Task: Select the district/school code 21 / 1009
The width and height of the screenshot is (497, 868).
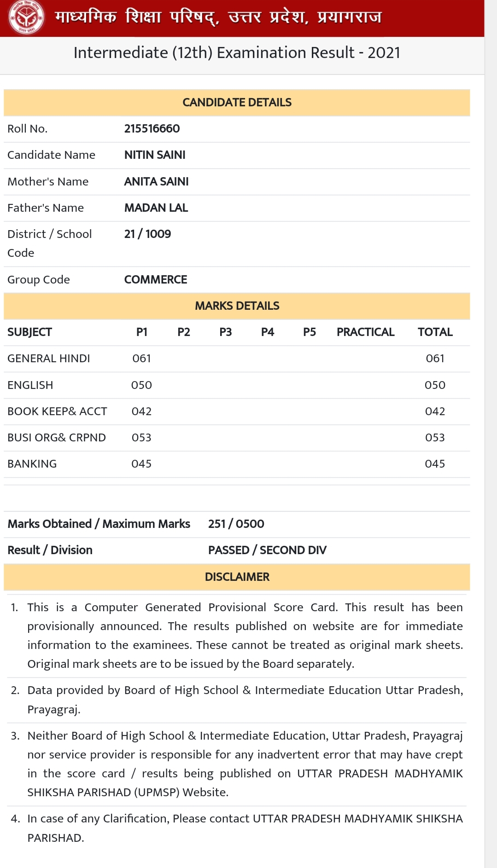Action: [x=147, y=234]
